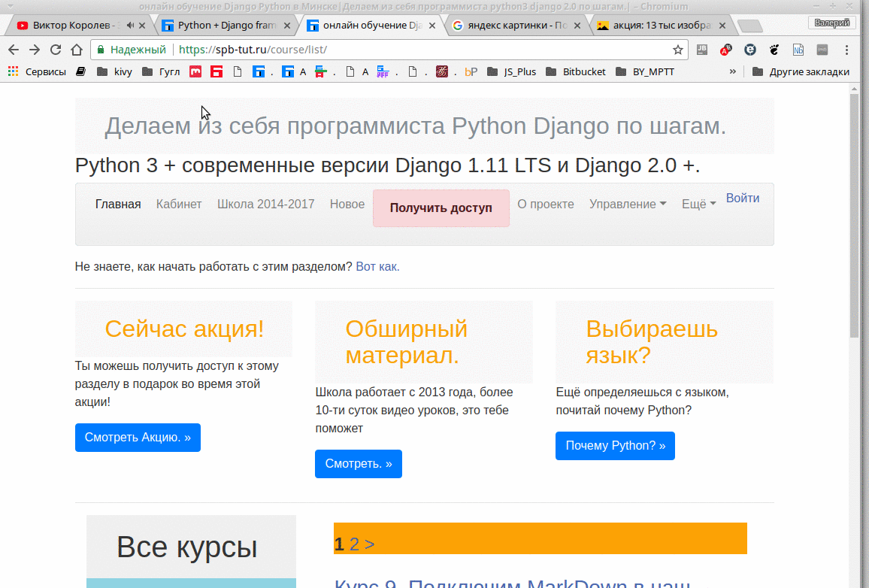Open the kivy bookmarks folder
Viewport: 869px width, 588px height.
click(x=115, y=71)
